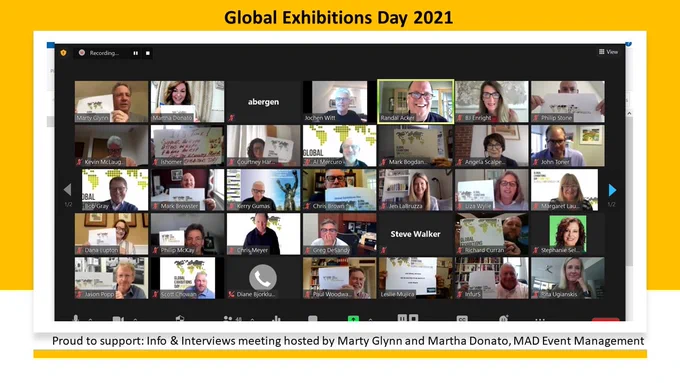
Task: Click the muted mic icon on abergen tile
Action: (232, 118)
